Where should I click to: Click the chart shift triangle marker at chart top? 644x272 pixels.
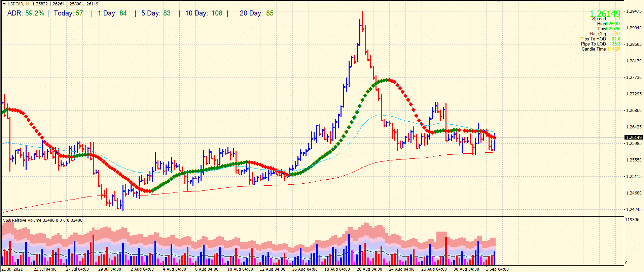499,2
